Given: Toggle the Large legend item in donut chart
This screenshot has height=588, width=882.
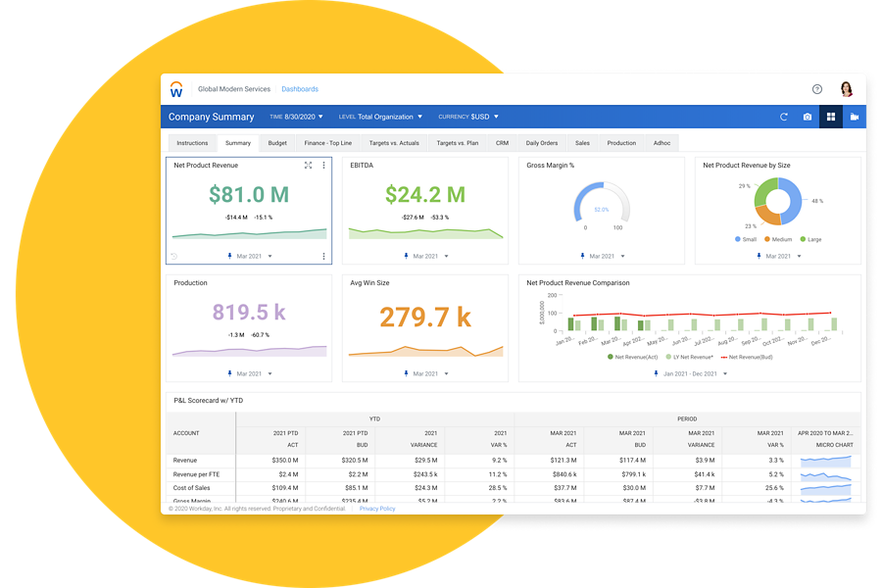Looking at the screenshot, I should point(810,239).
